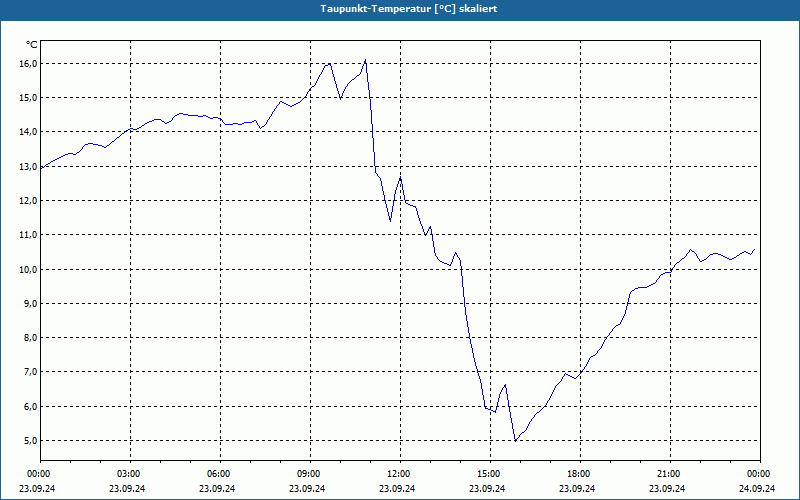Click the '5,0' y-axis label
The height and width of the screenshot is (500, 800).
pyautogui.click(x=31, y=440)
